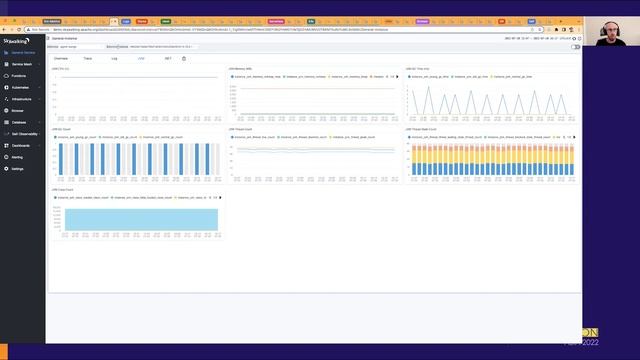This screenshot has height=360, width=640.
Task: Toggle instance_jvm_old_gc_time legend series
Action: pos(470,77)
